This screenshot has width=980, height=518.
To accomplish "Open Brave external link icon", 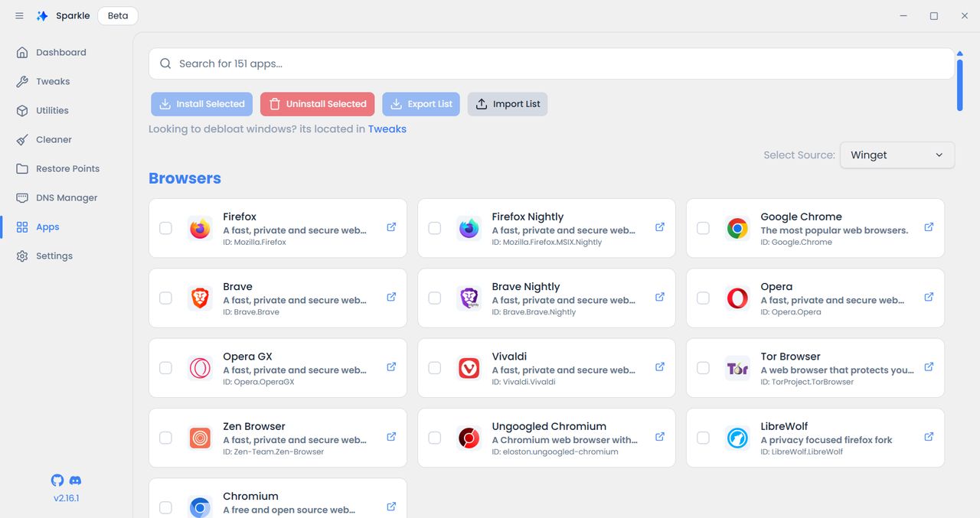I will (391, 297).
